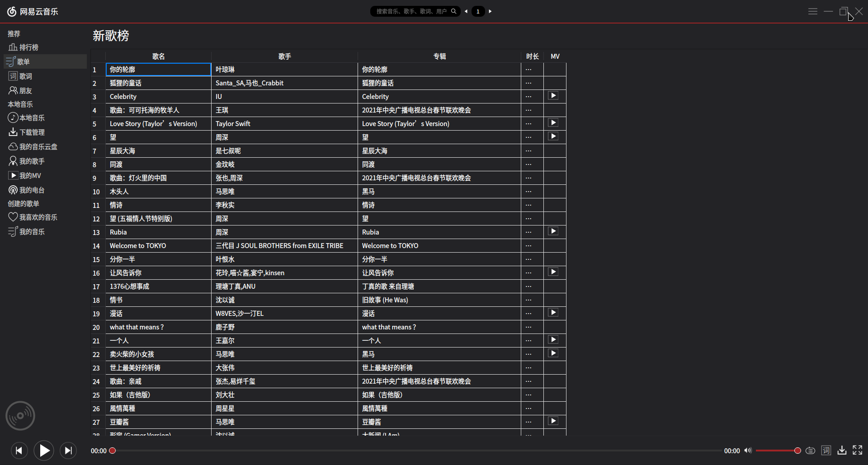Sort by the 歌手 column header
The image size is (868, 465).
point(284,56)
